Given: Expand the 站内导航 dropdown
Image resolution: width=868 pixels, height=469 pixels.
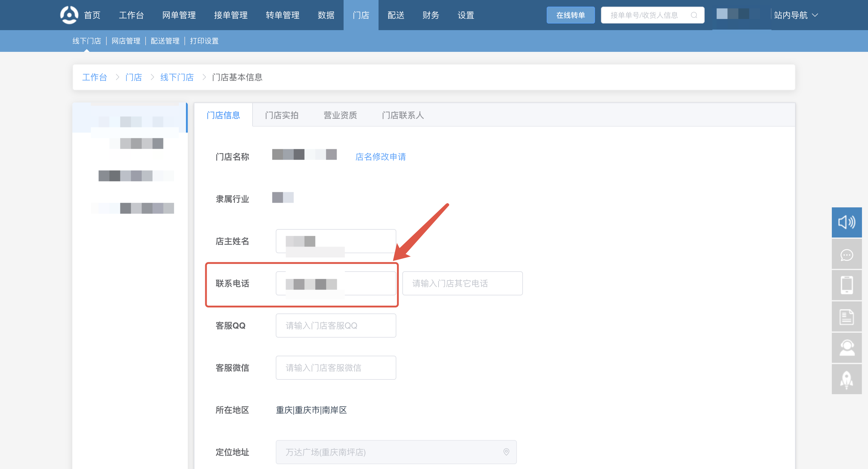Looking at the screenshot, I should coord(796,15).
